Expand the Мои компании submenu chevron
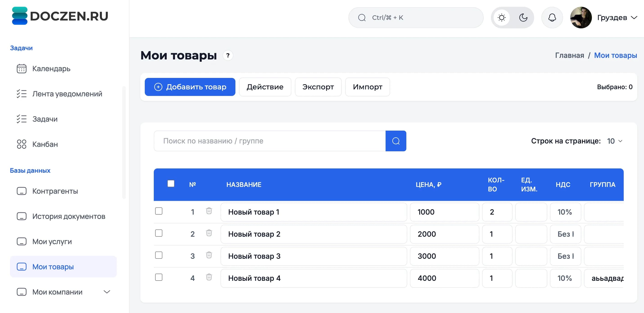 [107, 292]
